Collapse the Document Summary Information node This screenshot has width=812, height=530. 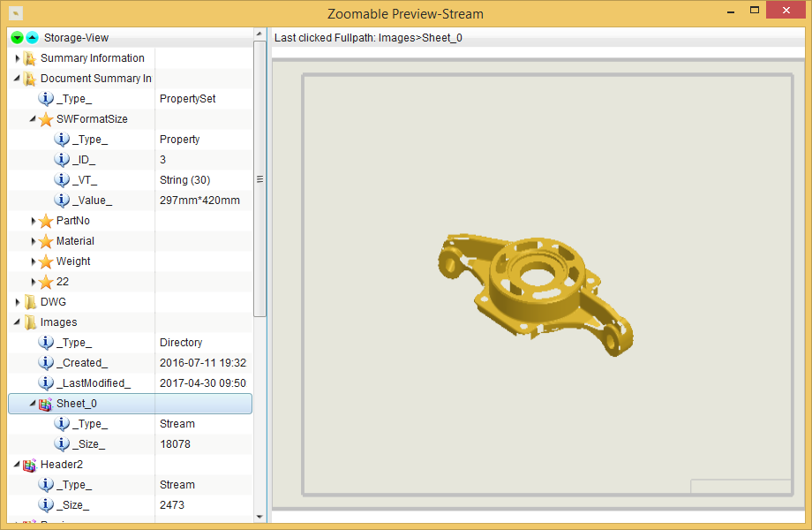tap(18, 79)
